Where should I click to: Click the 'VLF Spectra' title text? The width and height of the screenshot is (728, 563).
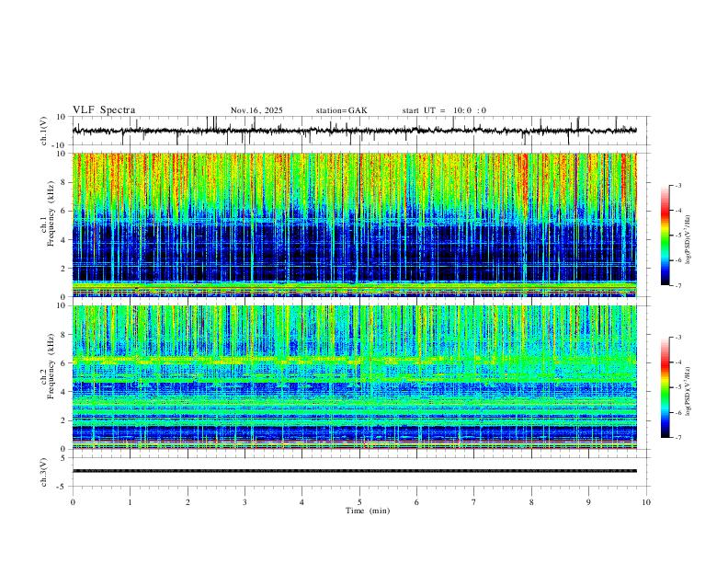[x=104, y=110]
